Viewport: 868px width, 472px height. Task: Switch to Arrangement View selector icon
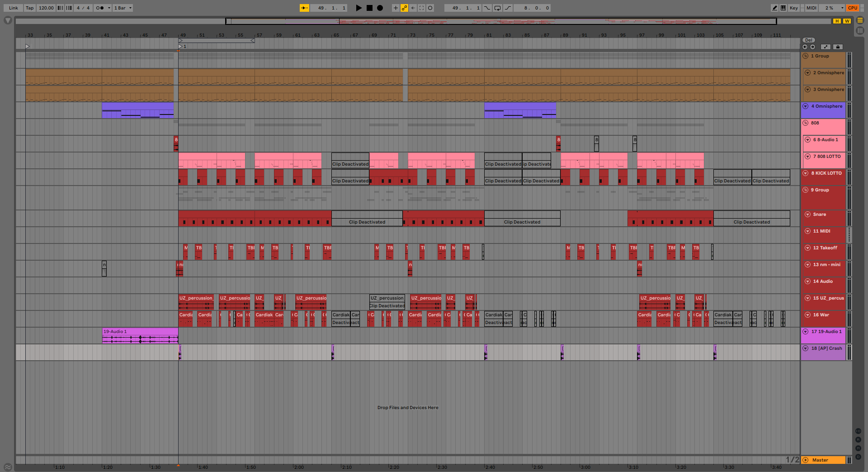pyautogui.click(x=860, y=20)
